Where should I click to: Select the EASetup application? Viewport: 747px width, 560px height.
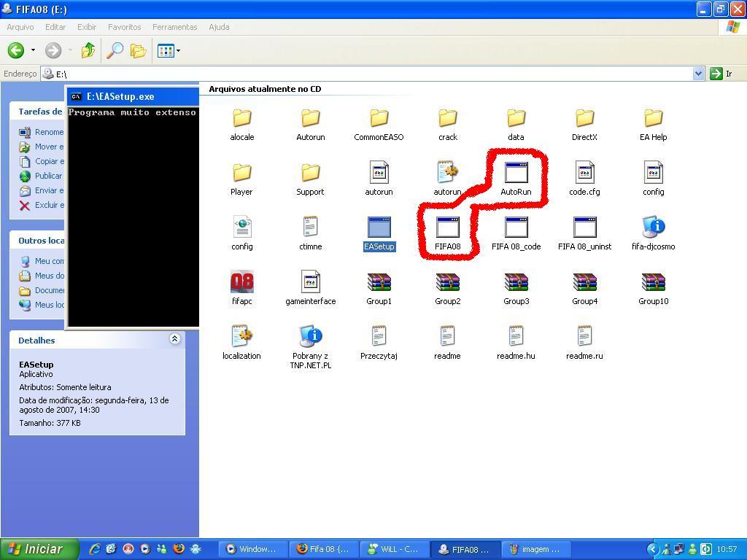tap(379, 234)
